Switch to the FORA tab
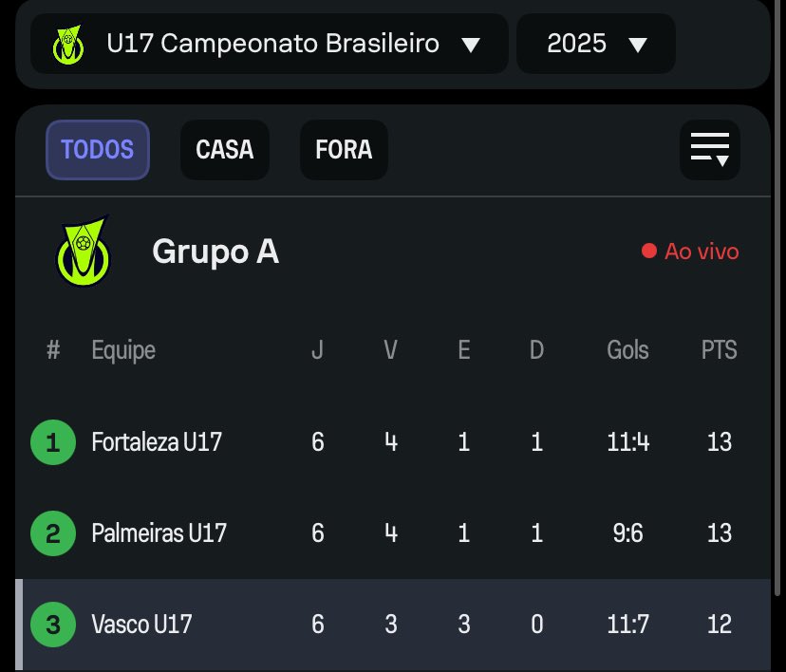Viewport: 786px width, 672px height. click(x=344, y=150)
